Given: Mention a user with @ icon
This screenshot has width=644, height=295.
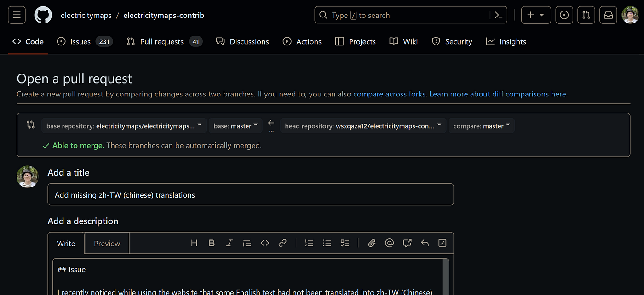Looking at the screenshot, I should tap(389, 243).
